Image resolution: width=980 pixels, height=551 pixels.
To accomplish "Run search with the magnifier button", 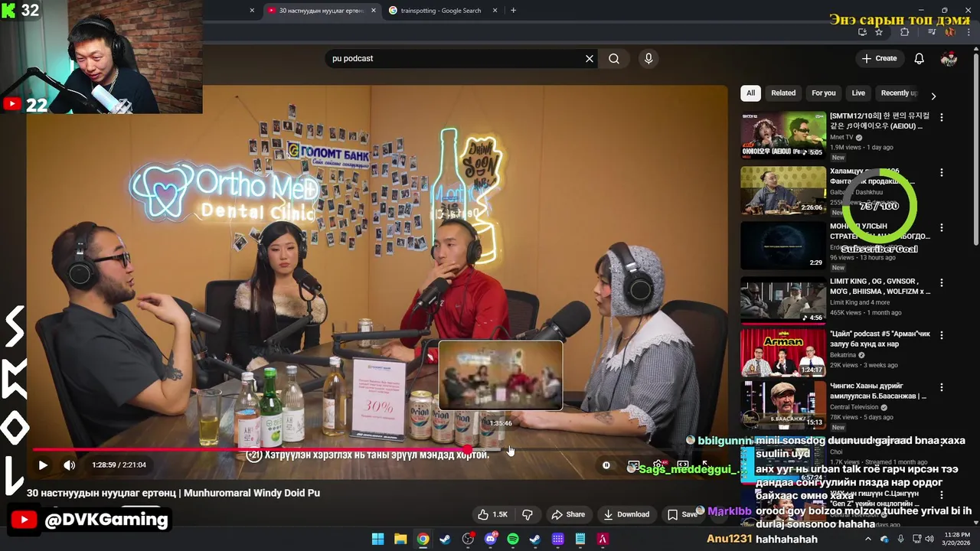I will point(614,58).
